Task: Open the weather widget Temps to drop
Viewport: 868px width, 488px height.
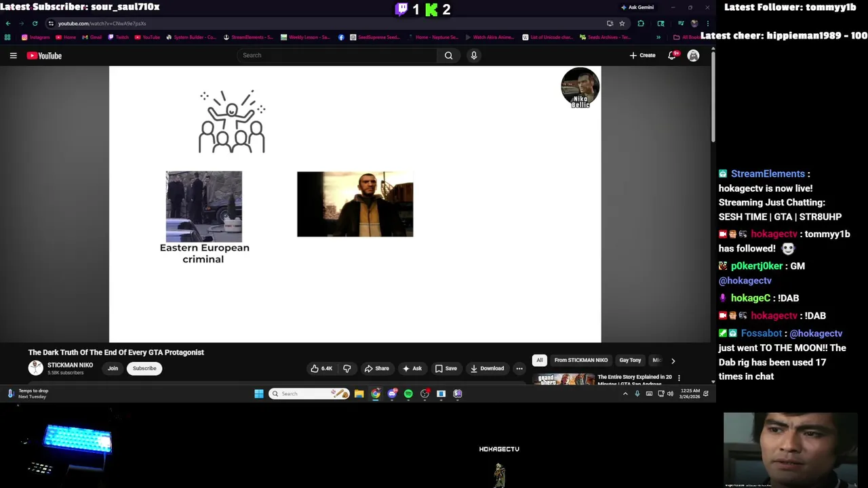Action: (27, 394)
